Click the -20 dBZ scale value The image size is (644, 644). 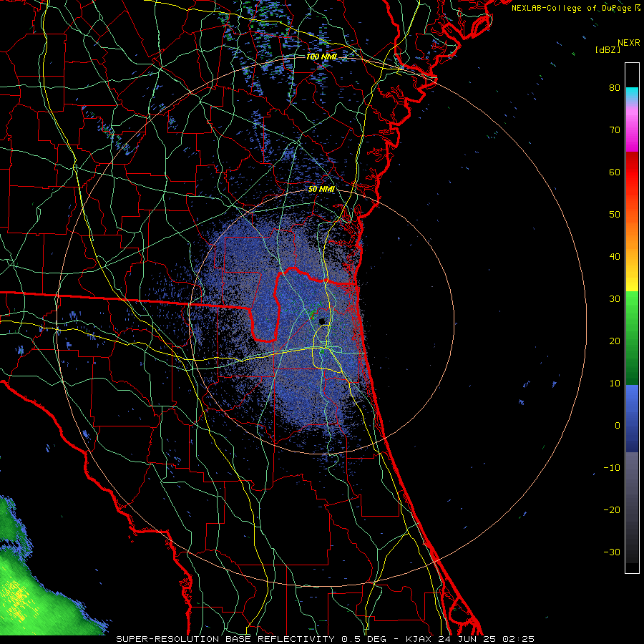pyautogui.click(x=612, y=510)
